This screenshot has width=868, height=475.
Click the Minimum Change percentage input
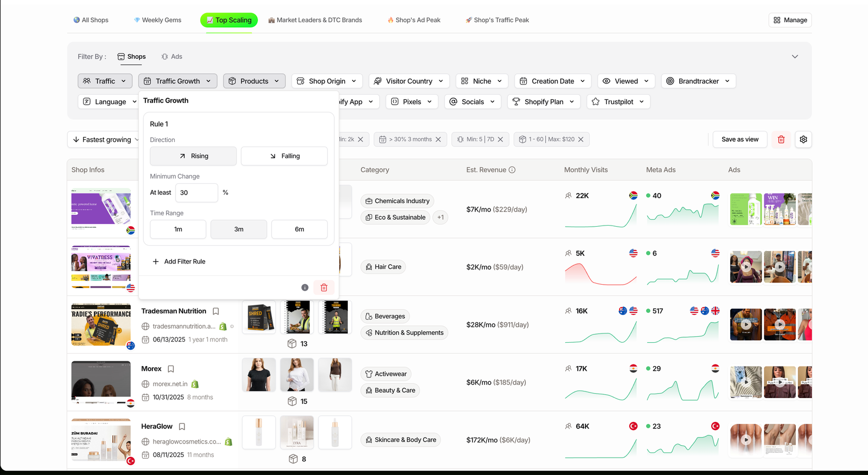196,192
